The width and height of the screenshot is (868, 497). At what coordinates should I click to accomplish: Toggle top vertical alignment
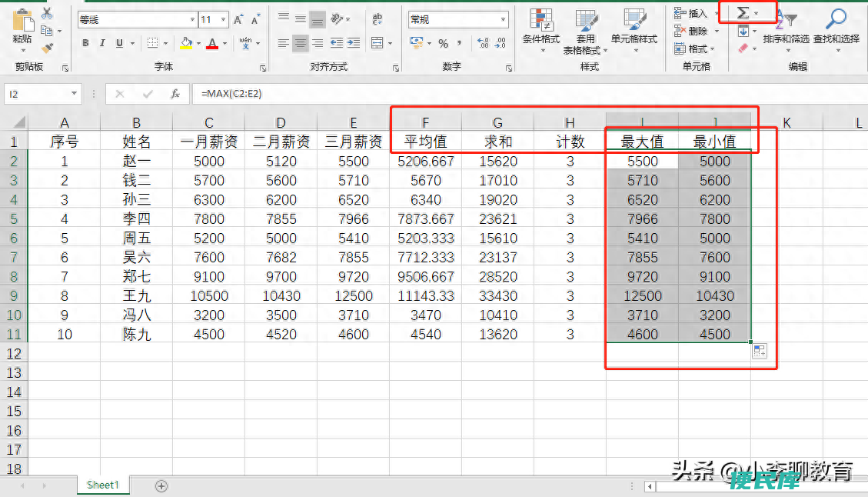tap(284, 18)
